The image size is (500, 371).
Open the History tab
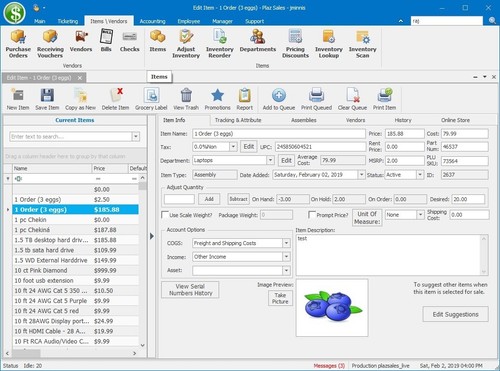click(403, 120)
